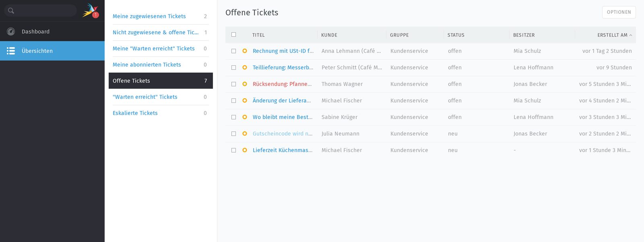Click the Optionen button
Image resolution: width=644 pixels, height=242 pixels.
(x=619, y=12)
